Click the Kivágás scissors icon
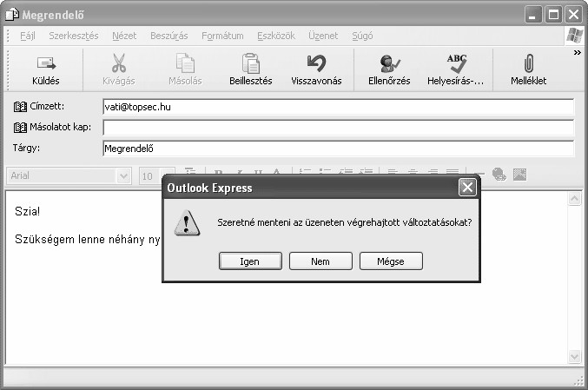Image resolution: width=588 pixels, height=390 pixels. [119, 63]
